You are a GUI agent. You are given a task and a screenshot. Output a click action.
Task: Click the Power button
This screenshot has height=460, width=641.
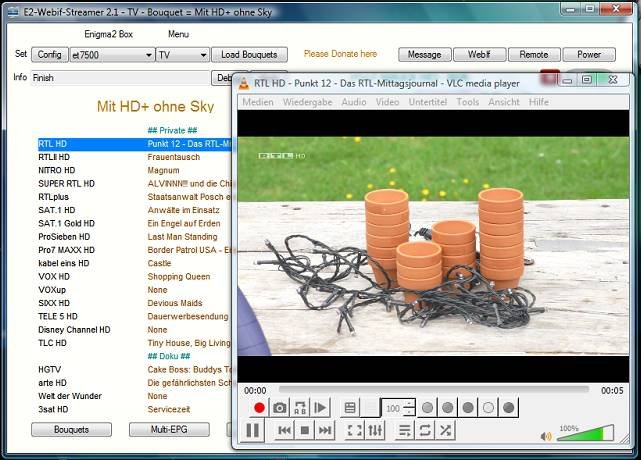pos(589,54)
